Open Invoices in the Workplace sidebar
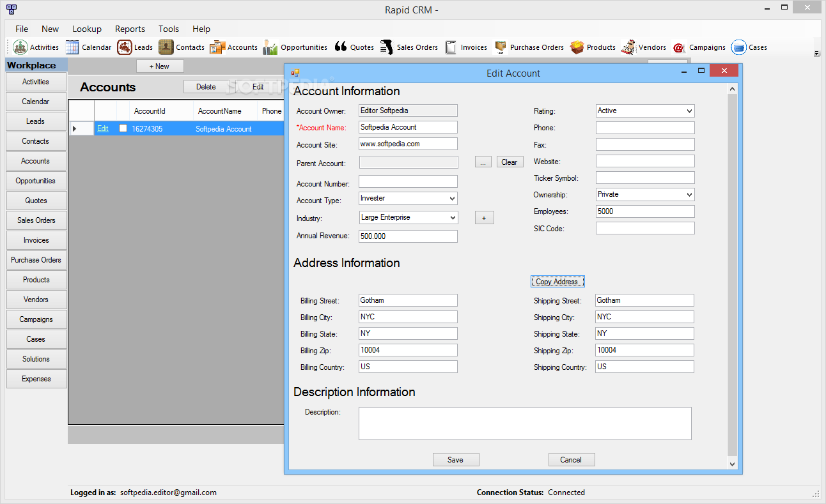Screen dimensions: 826x504 (x=36, y=240)
